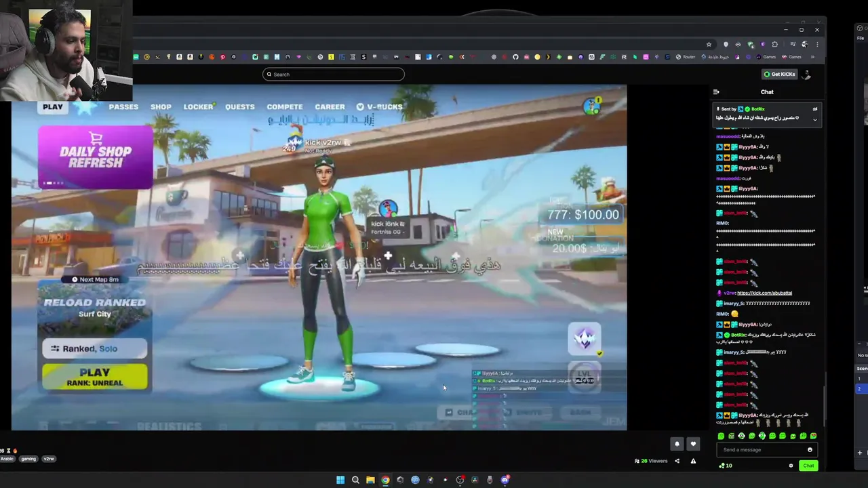Focus the Kick Search field
Image resolution: width=868 pixels, height=488 pixels.
(x=334, y=75)
